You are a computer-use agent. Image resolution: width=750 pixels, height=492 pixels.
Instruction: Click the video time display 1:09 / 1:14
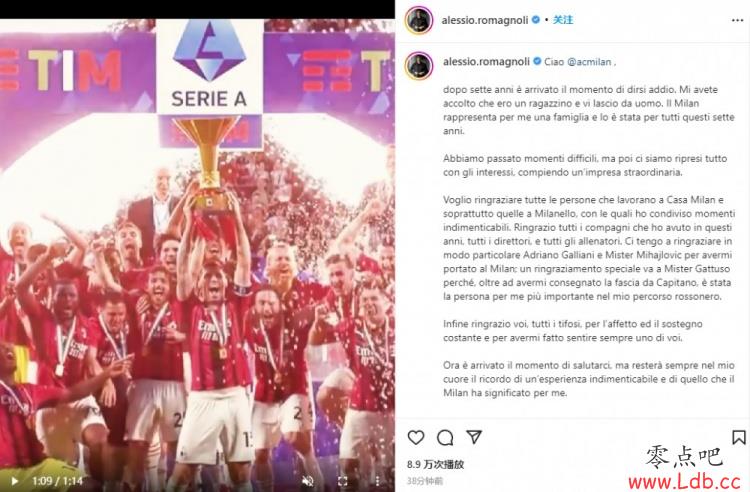pyautogui.click(x=57, y=481)
